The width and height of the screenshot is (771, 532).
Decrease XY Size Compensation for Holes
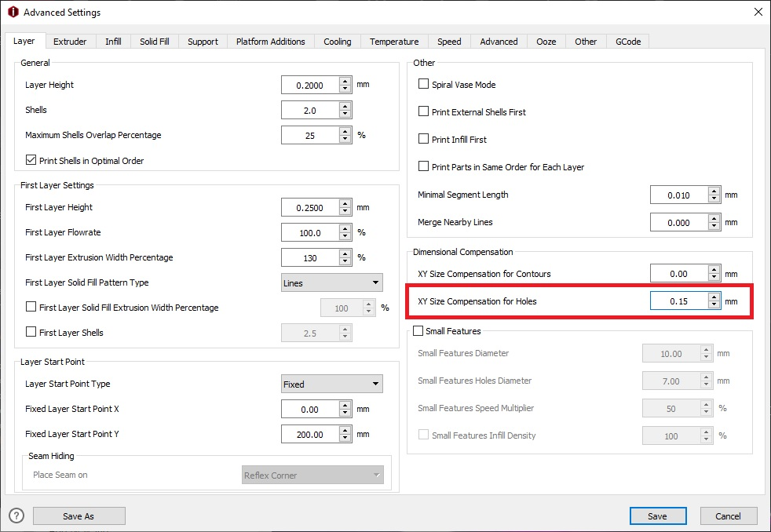click(x=713, y=305)
